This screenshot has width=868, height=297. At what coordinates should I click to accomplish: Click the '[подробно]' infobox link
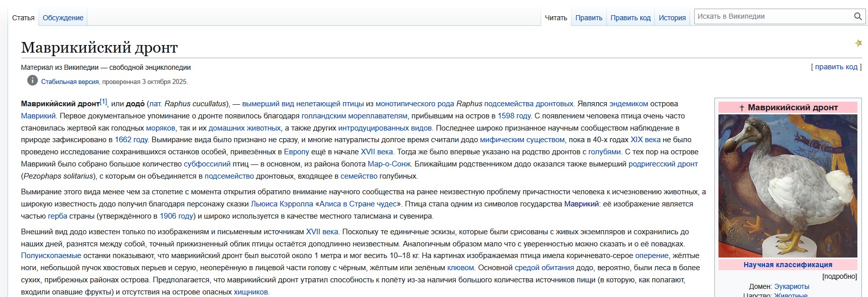coord(840,276)
